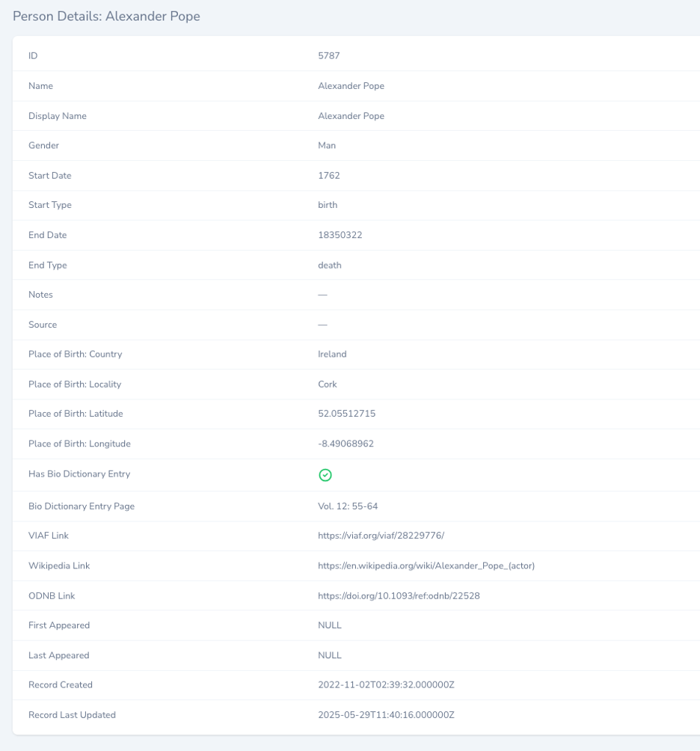The image size is (700, 751).
Task: Click the Start Date value 1762
Action: pos(329,176)
